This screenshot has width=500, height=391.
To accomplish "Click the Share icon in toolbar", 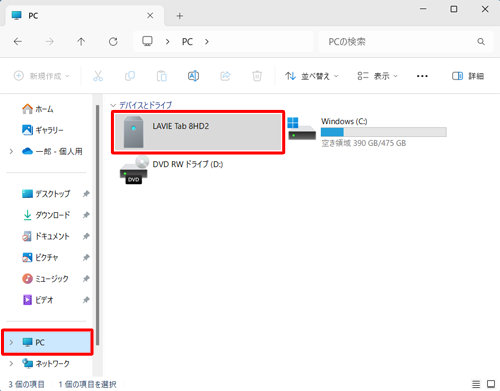I will tap(225, 76).
